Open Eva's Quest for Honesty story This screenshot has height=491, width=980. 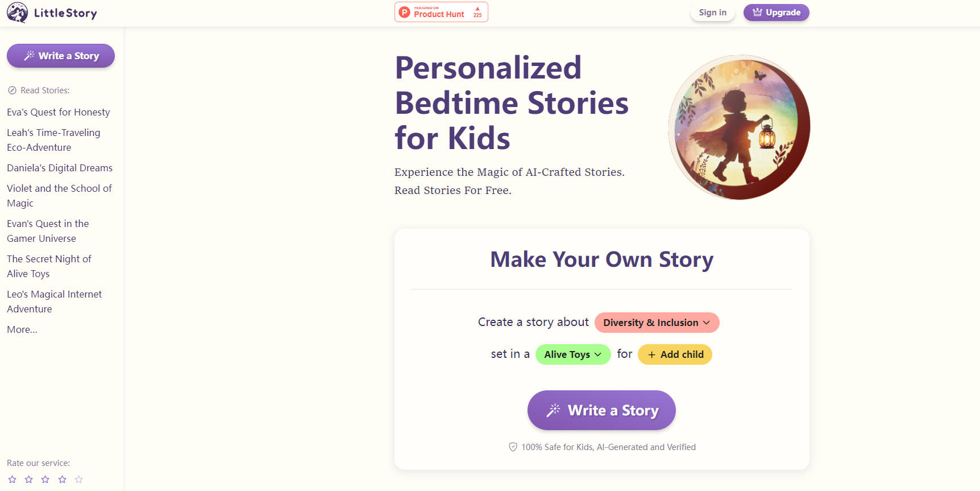[x=58, y=112]
